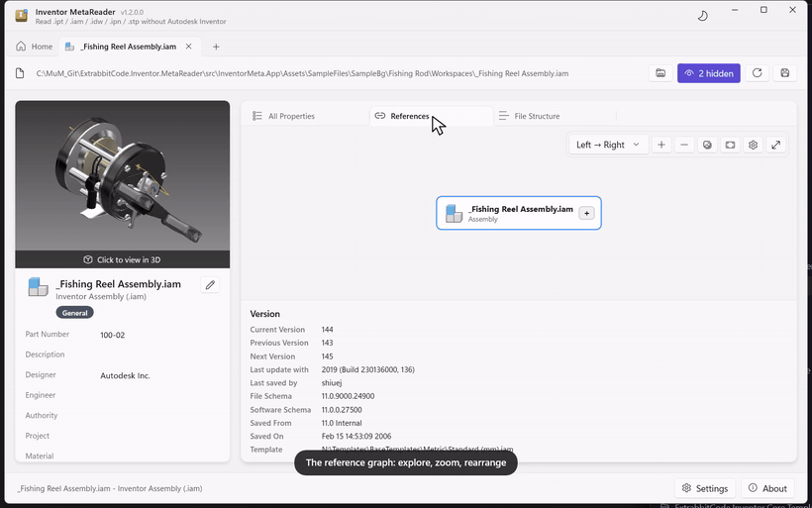Expand graph to fullscreen
This screenshot has height=508, width=812.
775,145
